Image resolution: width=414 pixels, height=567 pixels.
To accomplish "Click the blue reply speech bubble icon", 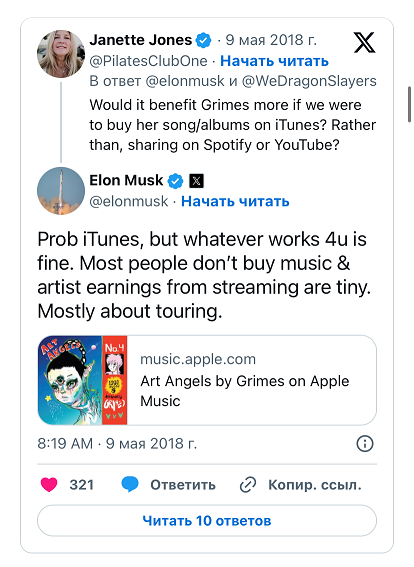I will (130, 485).
